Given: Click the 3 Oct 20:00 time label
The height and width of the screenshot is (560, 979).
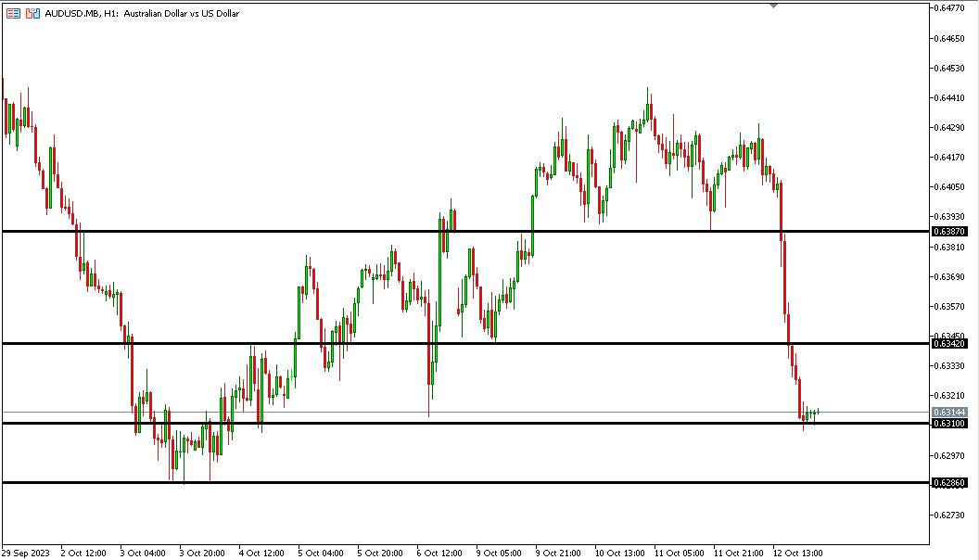Looking at the screenshot, I should pos(202,554).
